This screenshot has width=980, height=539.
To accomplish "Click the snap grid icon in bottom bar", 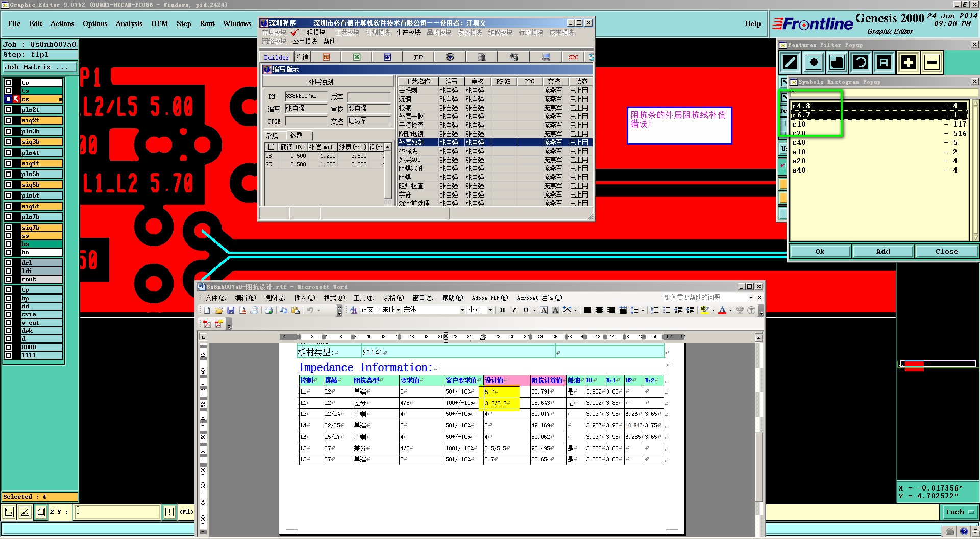I will click(x=41, y=512).
